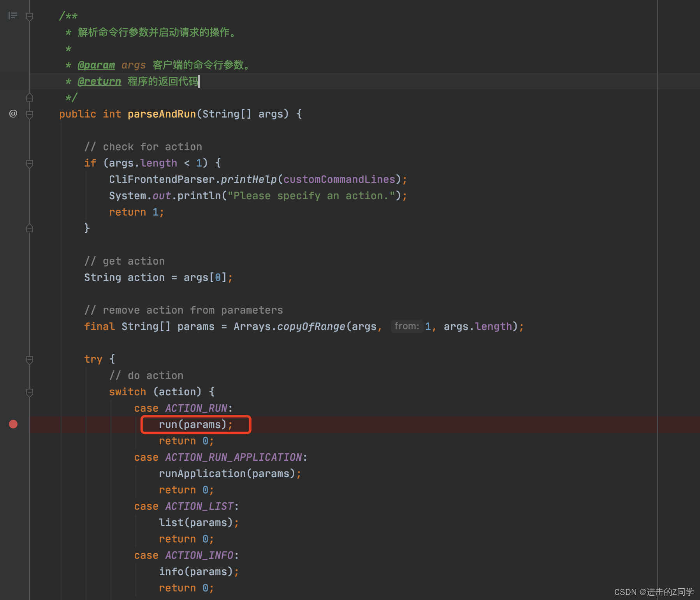This screenshot has height=600, width=700.
Task: Click the info(params) call
Action: pos(196,572)
